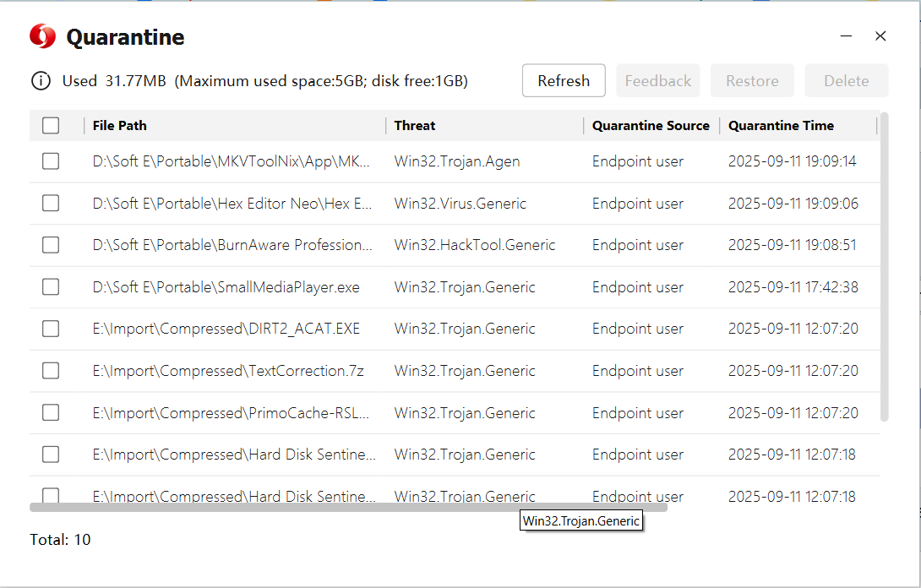Click the info icon beside Used space
This screenshot has width=921, height=588.
pyautogui.click(x=41, y=81)
